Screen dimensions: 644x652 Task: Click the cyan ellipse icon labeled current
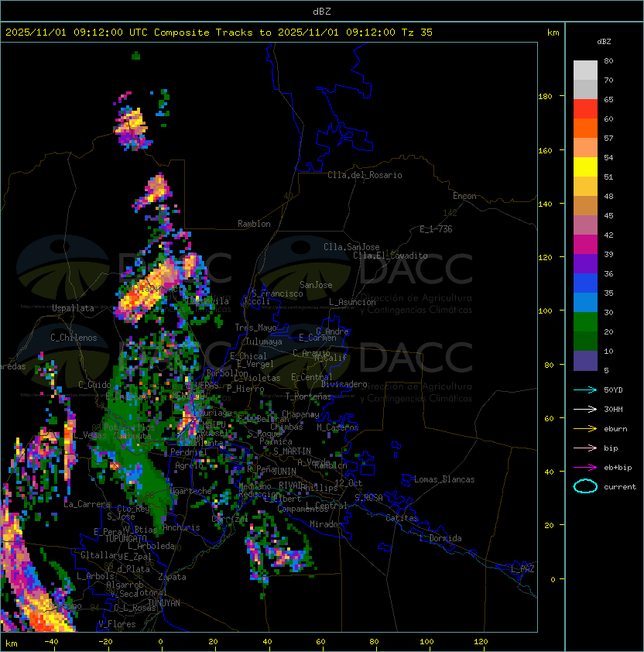585,486
